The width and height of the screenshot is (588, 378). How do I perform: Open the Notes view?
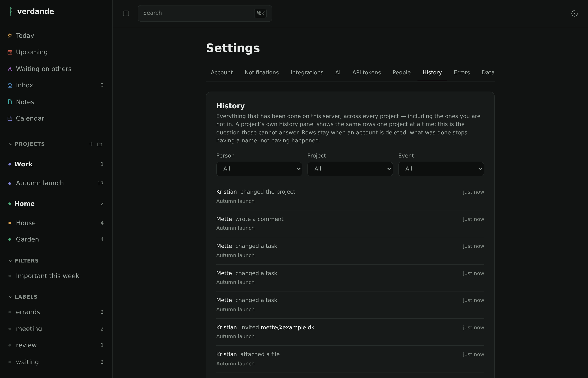[56, 102]
